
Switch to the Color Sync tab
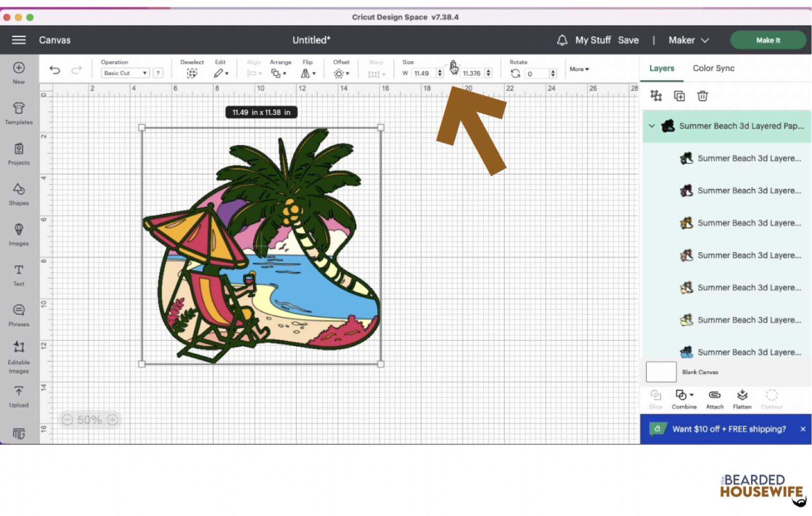(x=713, y=68)
